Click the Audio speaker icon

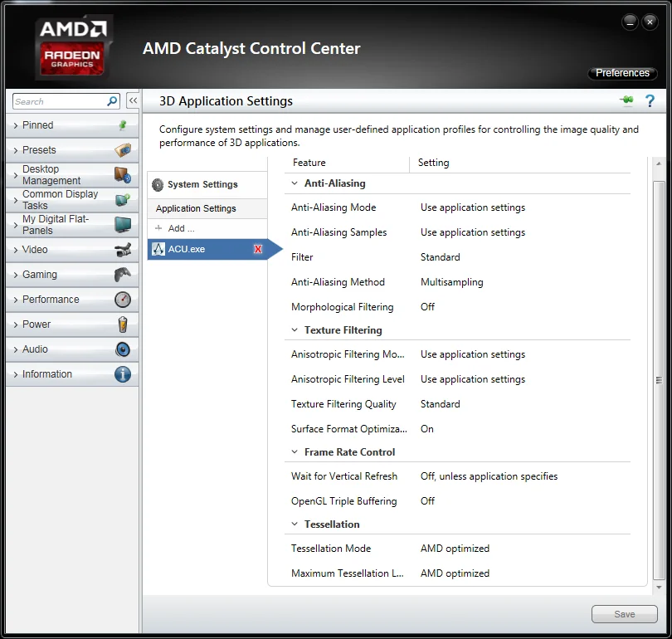pyautogui.click(x=123, y=349)
